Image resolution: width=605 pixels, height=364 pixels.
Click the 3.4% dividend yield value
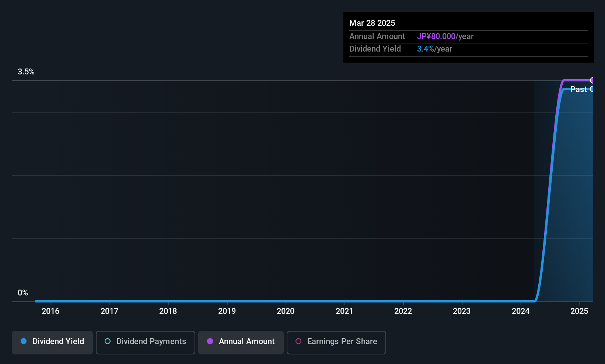(426, 49)
